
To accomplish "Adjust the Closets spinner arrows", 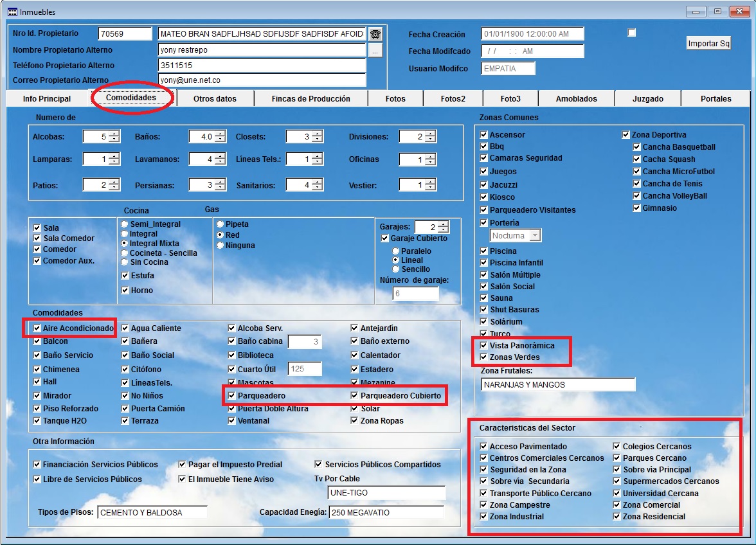I will (x=317, y=137).
